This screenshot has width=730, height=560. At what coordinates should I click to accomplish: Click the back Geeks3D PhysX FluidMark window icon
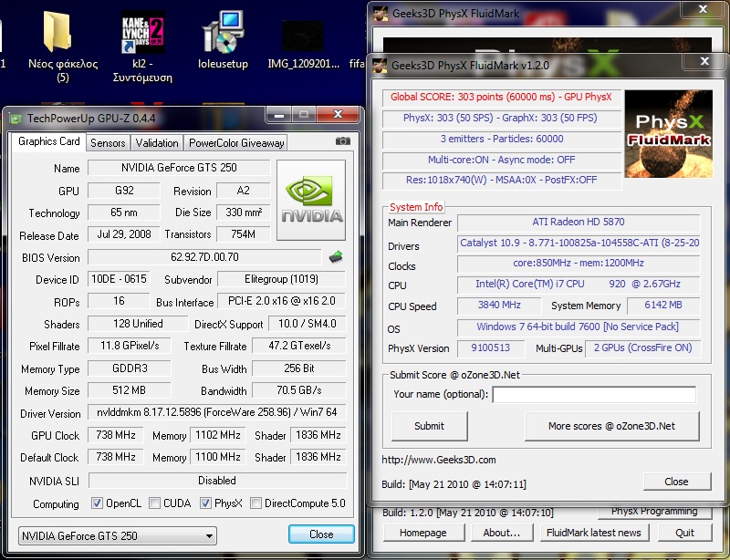point(381,14)
